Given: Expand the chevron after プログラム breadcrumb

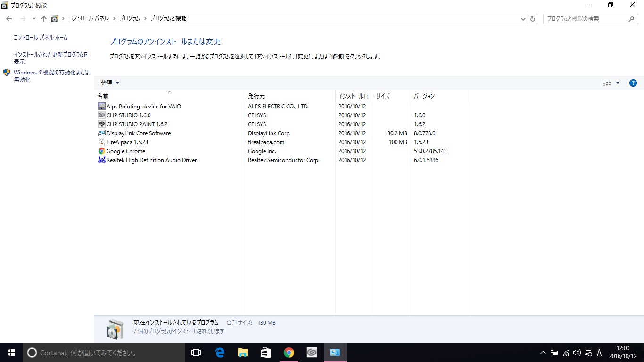Looking at the screenshot, I should tap(145, 19).
